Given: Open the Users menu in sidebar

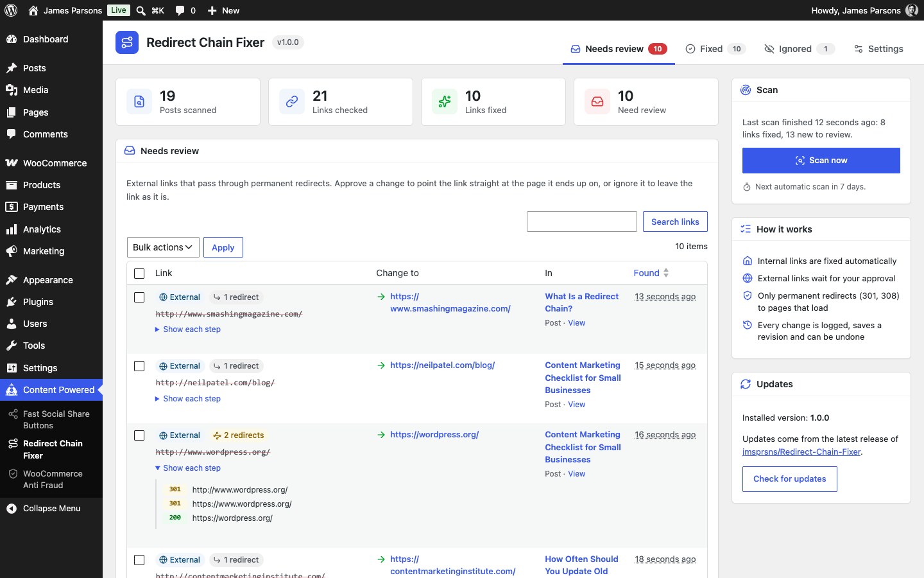Looking at the screenshot, I should tap(51, 324).
